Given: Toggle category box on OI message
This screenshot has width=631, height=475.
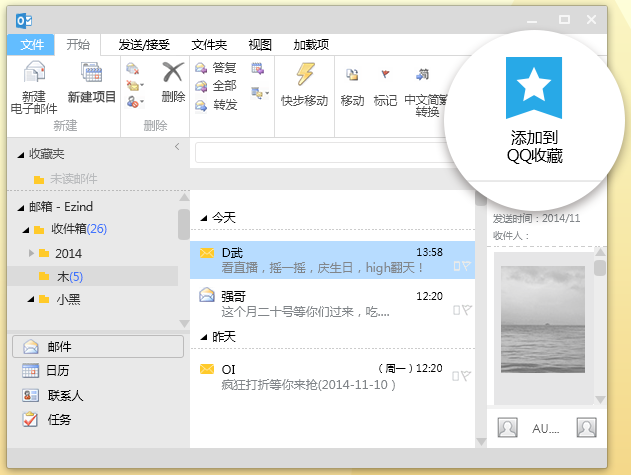Looking at the screenshot, I should tap(455, 376).
